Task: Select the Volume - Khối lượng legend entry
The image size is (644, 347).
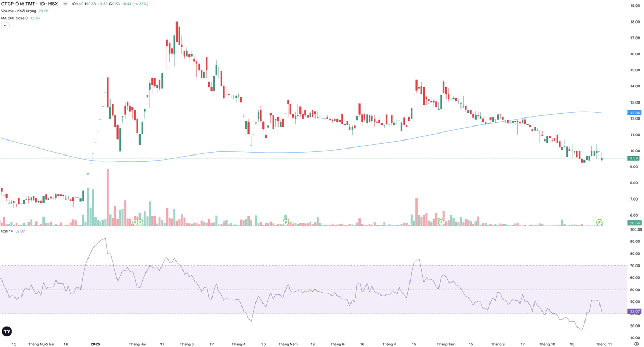Action: [19, 11]
